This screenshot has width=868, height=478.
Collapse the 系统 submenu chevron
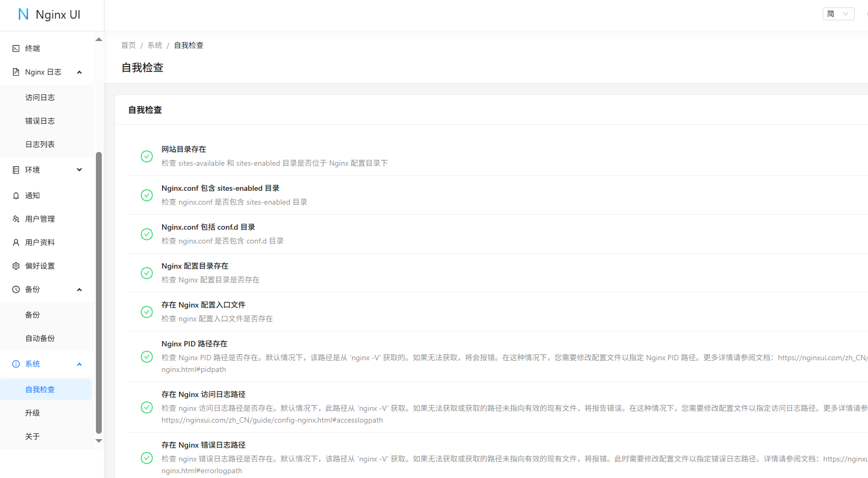click(x=79, y=364)
